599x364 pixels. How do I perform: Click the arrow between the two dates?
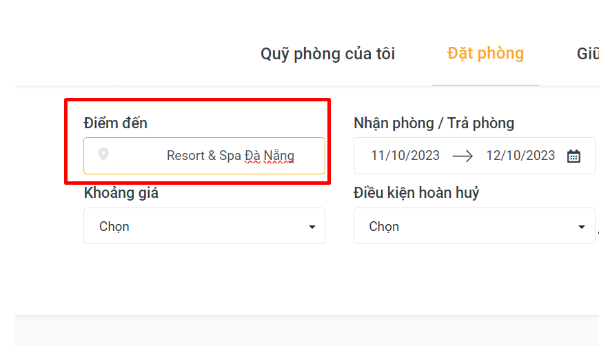tap(463, 156)
